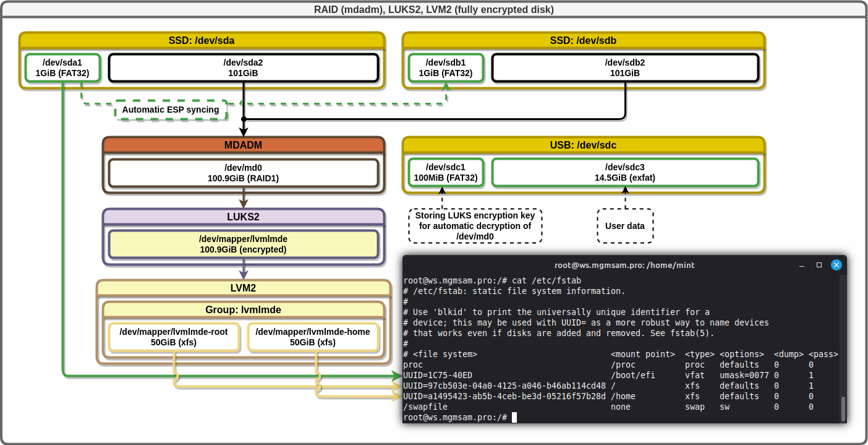868x445 pixels.
Task: Click the SSD: /dev/sda header
Action: 202,41
